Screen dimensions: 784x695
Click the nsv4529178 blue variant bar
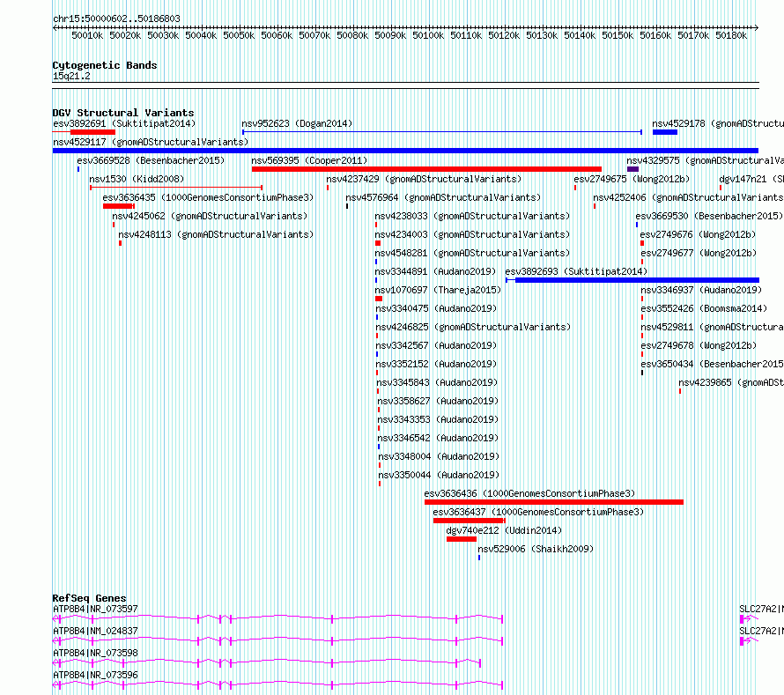tap(665, 132)
